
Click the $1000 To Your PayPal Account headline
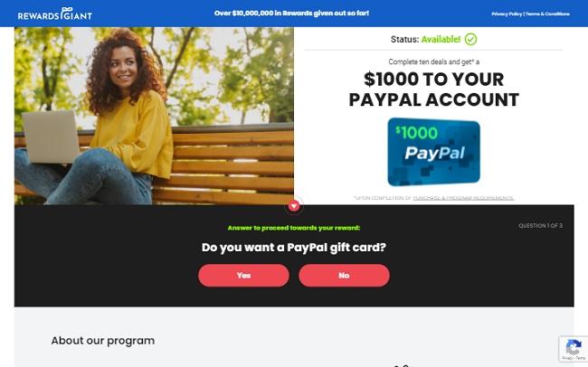point(434,89)
